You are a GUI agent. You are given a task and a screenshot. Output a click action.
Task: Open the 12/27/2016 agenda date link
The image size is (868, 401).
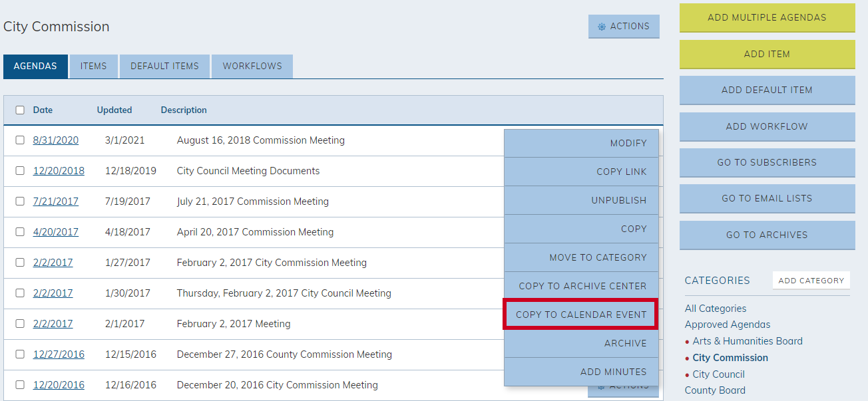pos(59,354)
